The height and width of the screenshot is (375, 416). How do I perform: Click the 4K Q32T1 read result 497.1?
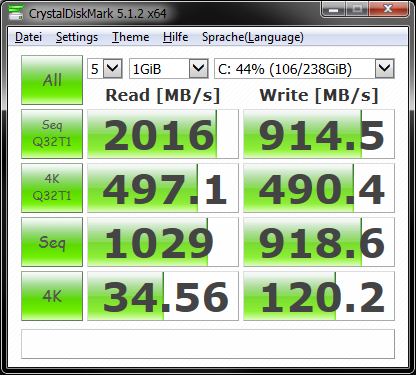coord(163,188)
